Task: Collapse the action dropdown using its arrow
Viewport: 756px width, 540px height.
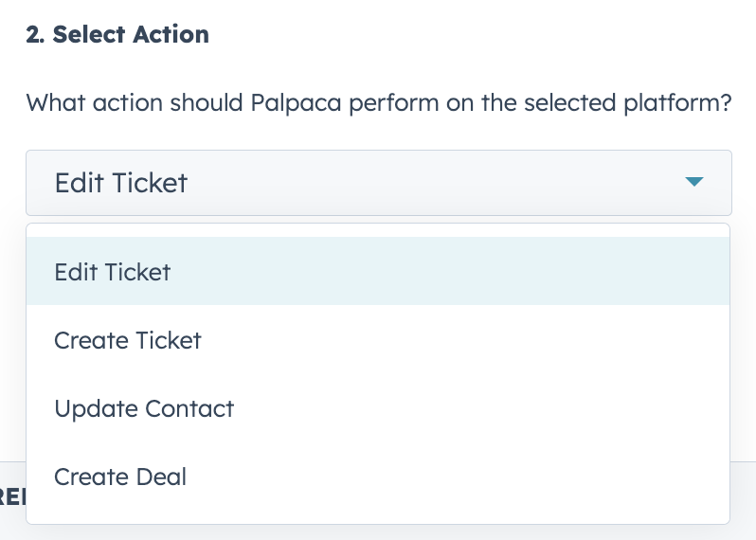Action: pos(694,182)
